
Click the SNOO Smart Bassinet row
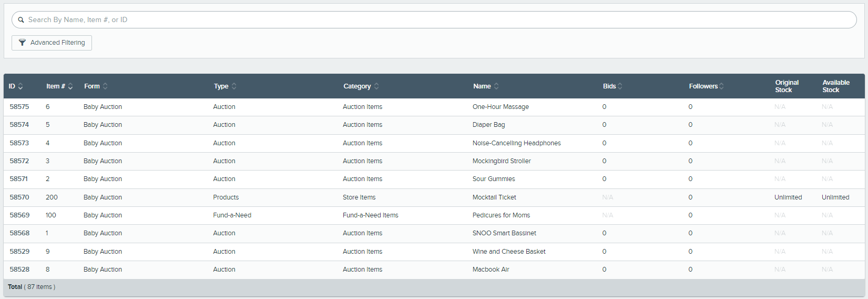[504, 233]
